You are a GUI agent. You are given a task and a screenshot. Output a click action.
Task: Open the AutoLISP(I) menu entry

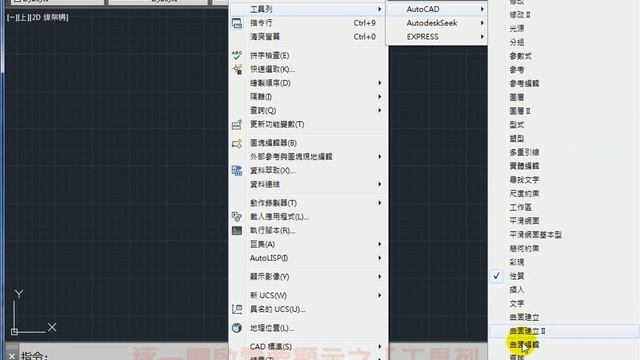(308, 258)
